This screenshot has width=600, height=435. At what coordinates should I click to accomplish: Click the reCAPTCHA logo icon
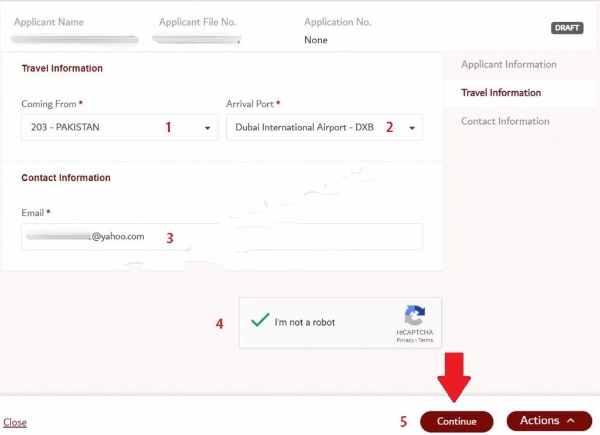415,315
